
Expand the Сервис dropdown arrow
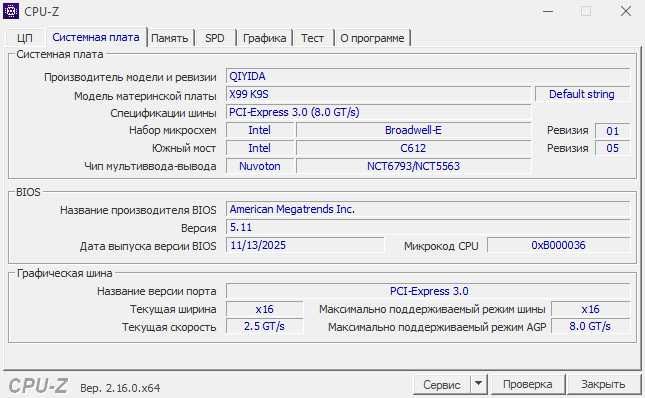pyautogui.click(x=478, y=384)
